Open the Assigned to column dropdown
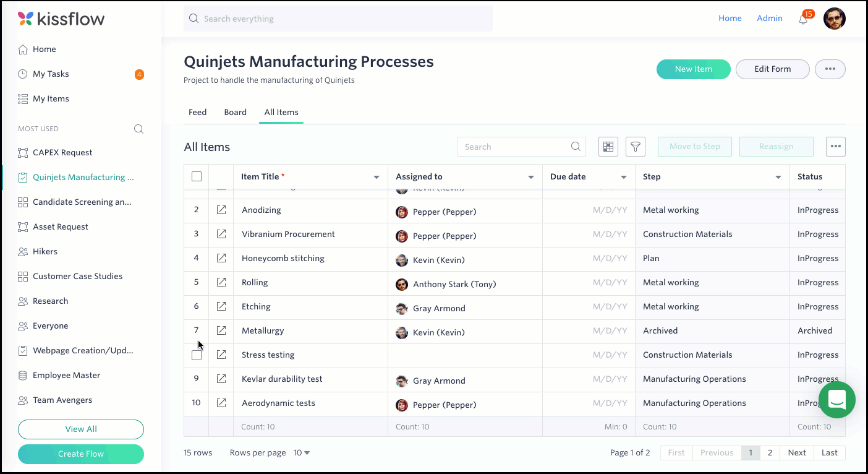This screenshot has width=868, height=474. [531, 178]
